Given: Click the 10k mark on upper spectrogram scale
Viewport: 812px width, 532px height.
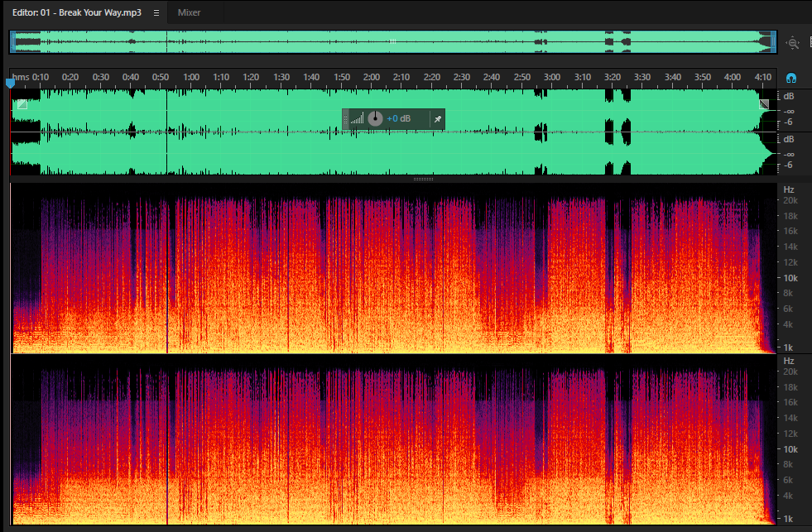Looking at the screenshot, I should click(x=790, y=279).
